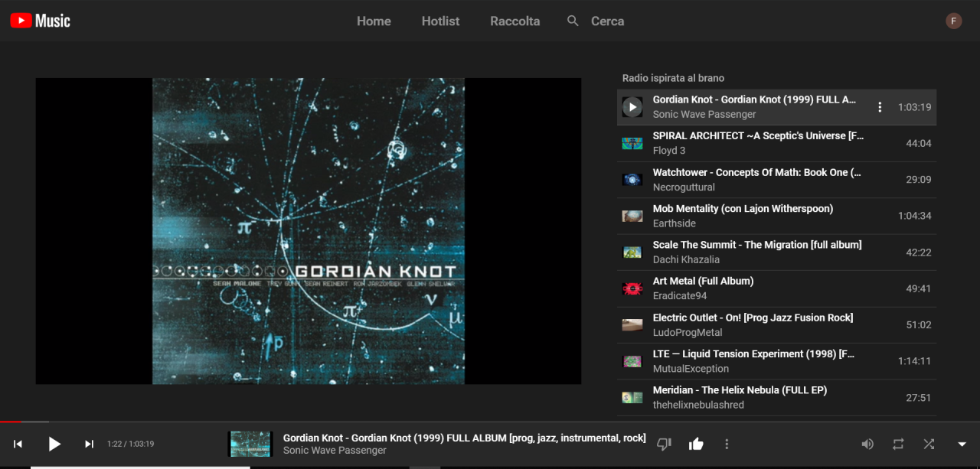Click Electric Outlet track thumbnail
The height and width of the screenshot is (469, 980).
[632, 325]
